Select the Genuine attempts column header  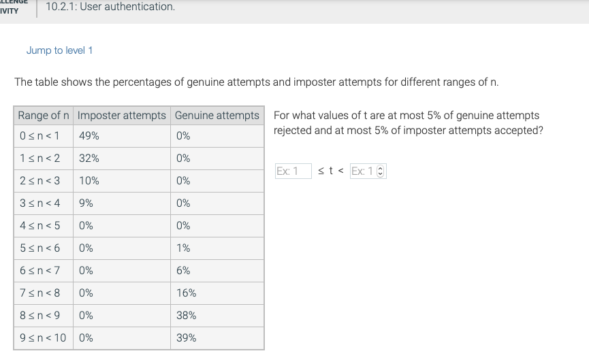(217, 115)
